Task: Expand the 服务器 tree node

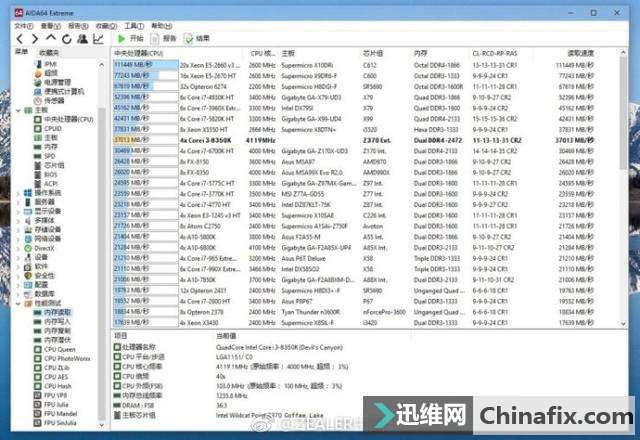Action: pos(18,202)
